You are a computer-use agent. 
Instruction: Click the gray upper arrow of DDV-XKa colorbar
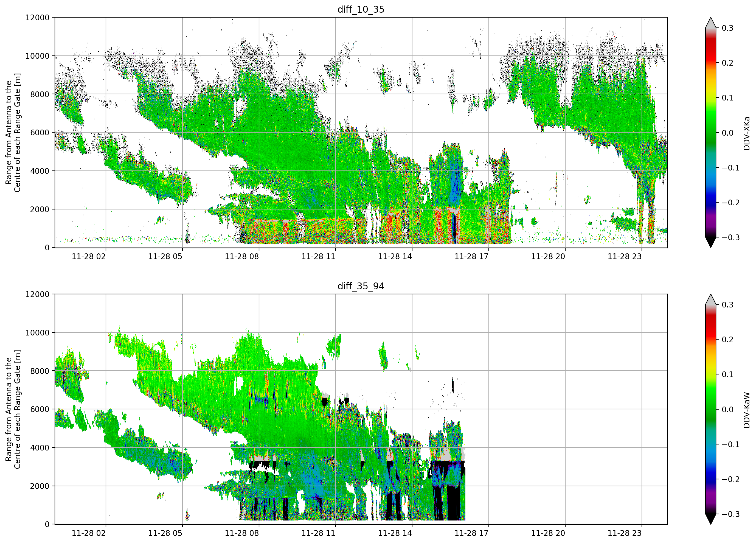[x=711, y=23]
